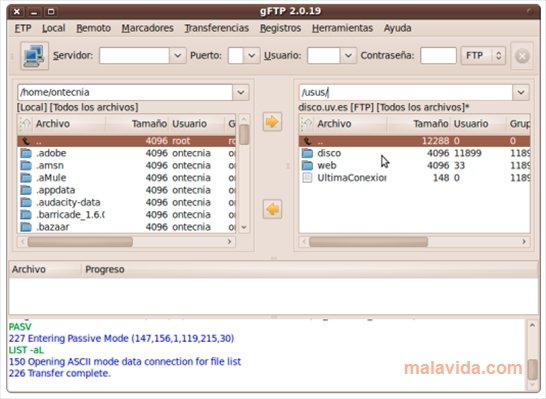Click the Progreso column header
Image resolution: width=546 pixels, height=399 pixels.
(x=310, y=269)
